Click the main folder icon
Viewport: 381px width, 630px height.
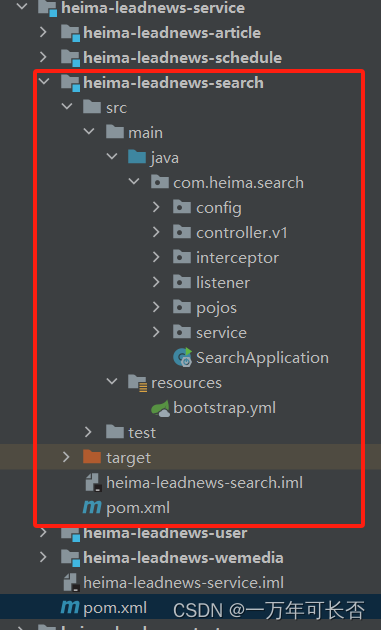(115, 131)
